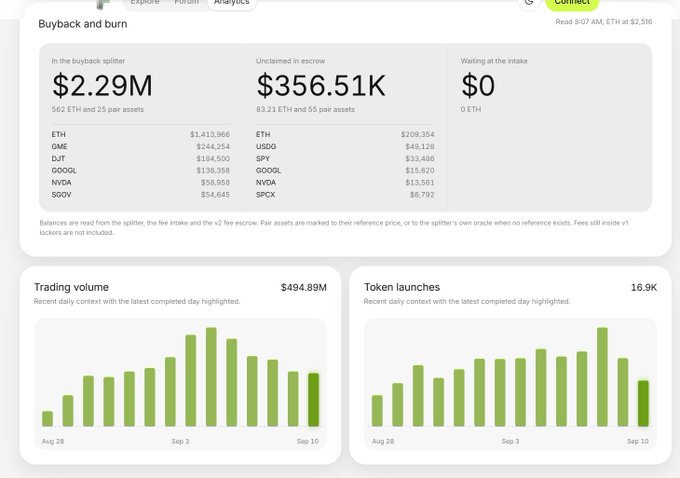Select the highlighted Sep 10 Token launches bar
The height and width of the screenshot is (478, 680).
pos(643,403)
